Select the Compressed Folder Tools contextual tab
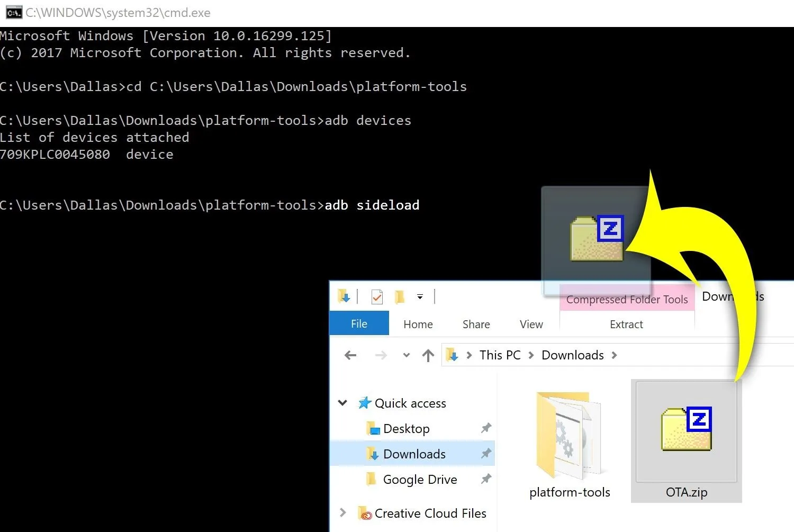Image resolution: width=794 pixels, height=532 pixels. [x=627, y=300]
